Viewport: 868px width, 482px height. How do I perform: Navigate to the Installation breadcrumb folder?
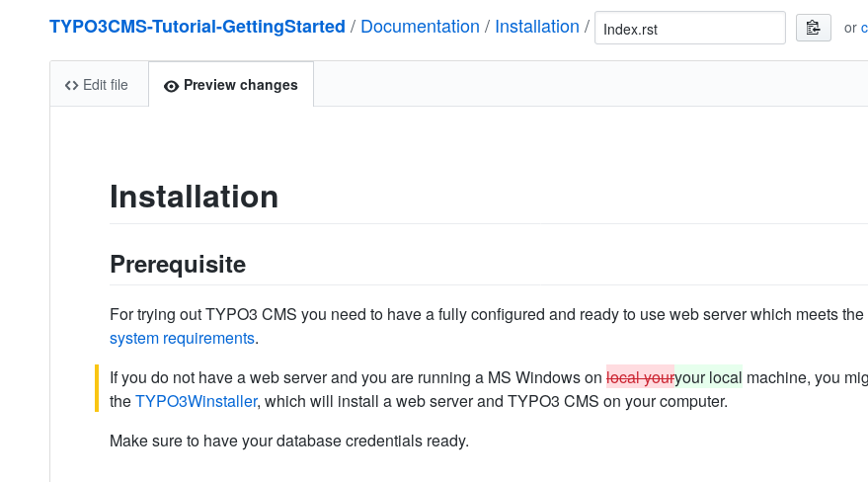(x=536, y=28)
